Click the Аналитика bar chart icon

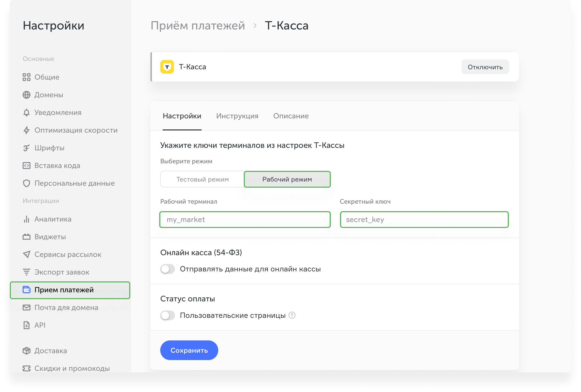click(27, 219)
